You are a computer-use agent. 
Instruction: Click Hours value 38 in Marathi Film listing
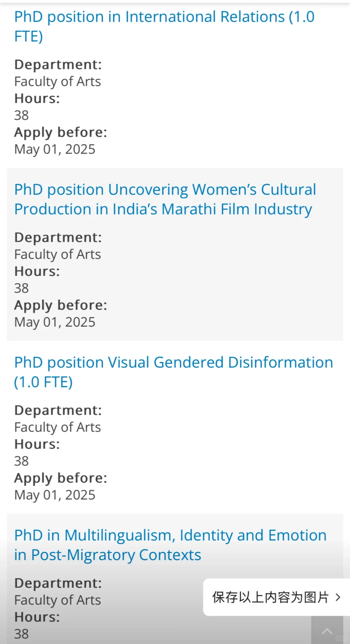pyautogui.click(x=21, y=288)
